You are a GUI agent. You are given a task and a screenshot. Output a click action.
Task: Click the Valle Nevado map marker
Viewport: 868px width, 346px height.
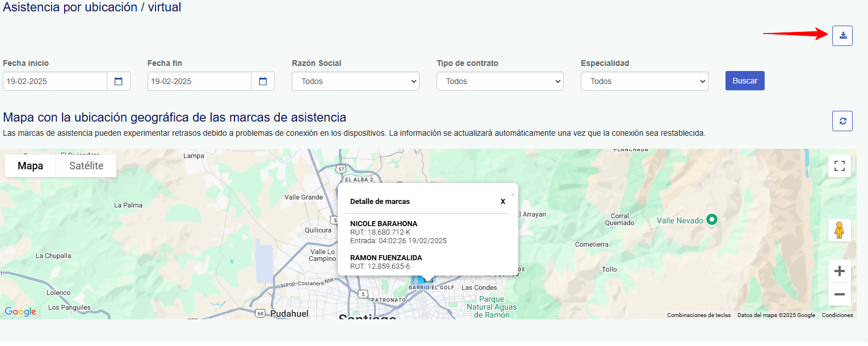coord(711,220)
